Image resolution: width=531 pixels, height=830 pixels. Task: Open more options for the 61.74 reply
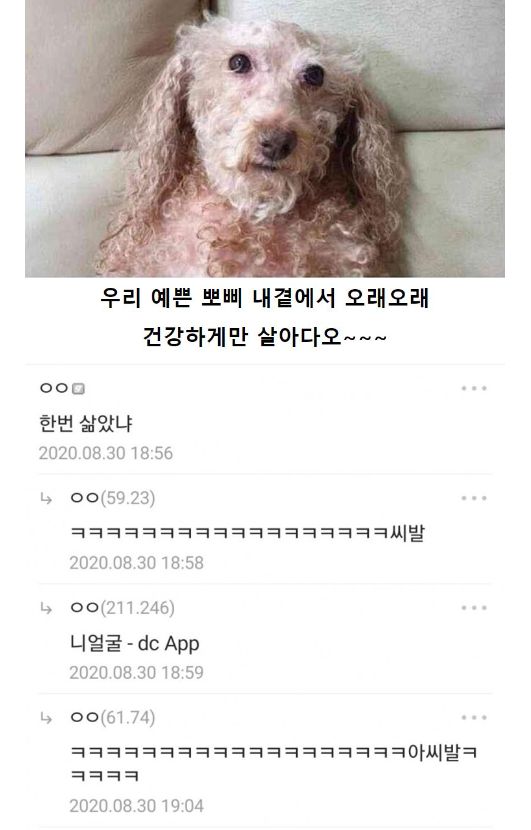pos(473,718)
